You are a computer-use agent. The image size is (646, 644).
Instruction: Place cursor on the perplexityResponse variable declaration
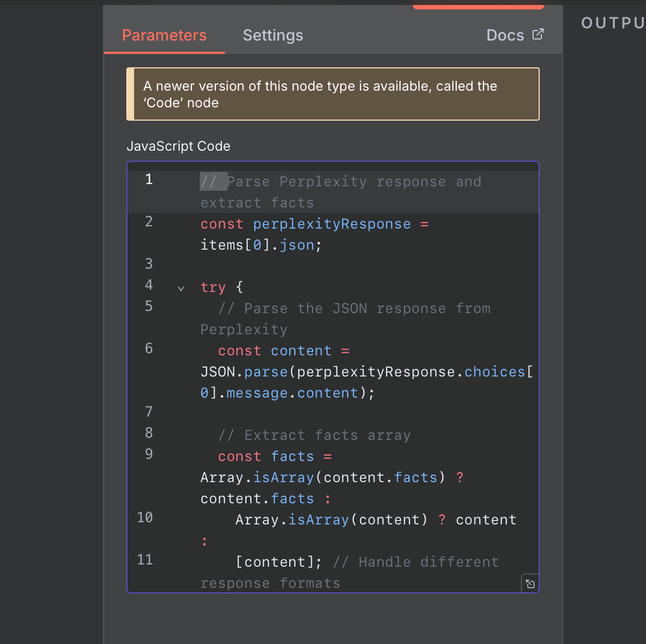332,224
